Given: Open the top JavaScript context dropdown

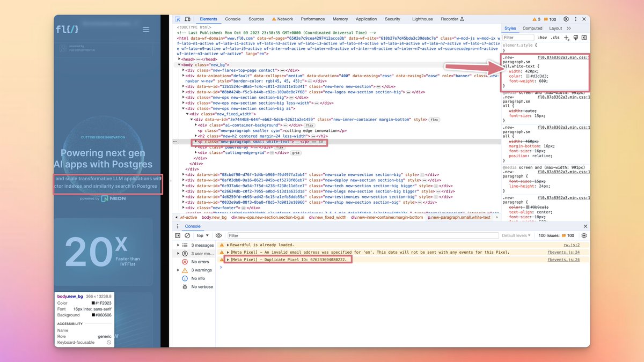Looking at the screenshot, I should 203,235.
